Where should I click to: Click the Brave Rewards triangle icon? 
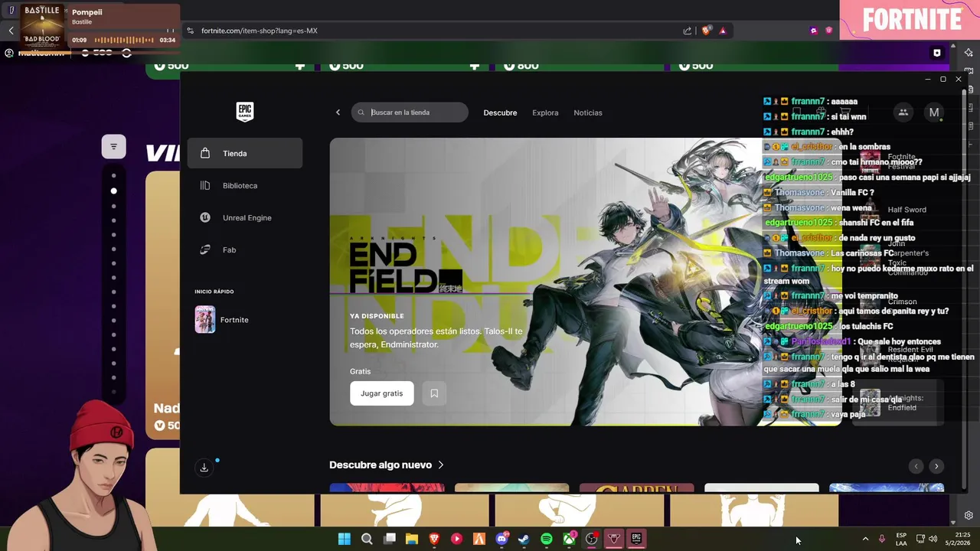point(723,31)
